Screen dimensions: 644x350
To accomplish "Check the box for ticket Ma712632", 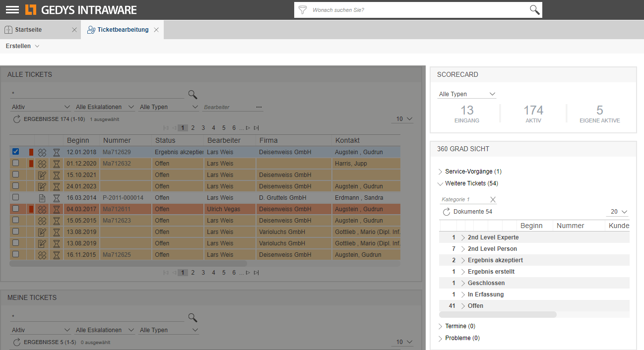I will [x=16, y=163].
